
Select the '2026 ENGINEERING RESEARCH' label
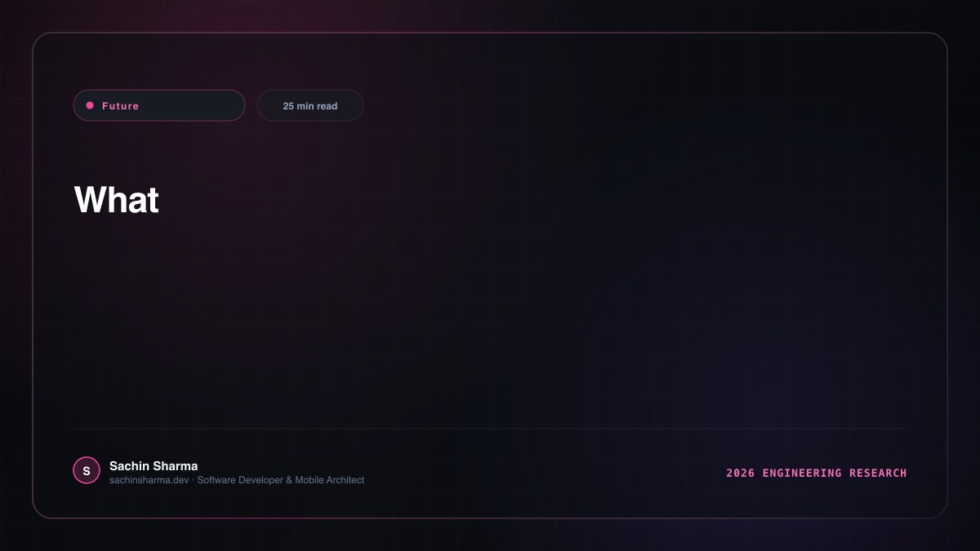[817, 473]
